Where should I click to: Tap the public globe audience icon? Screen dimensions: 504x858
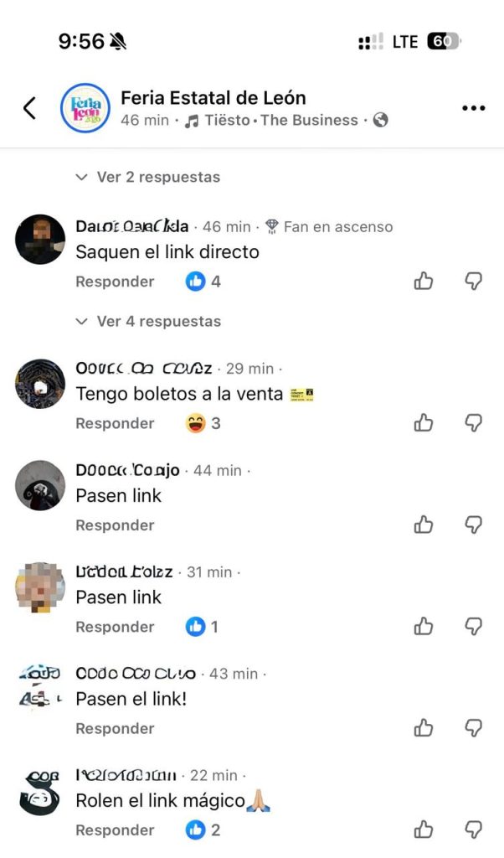coord(380,121)
